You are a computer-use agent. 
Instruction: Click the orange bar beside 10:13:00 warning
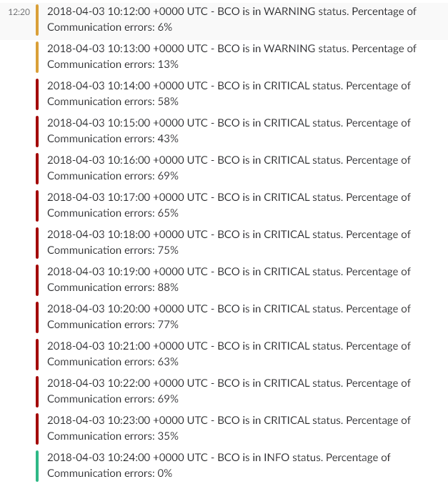pos(37,57)
